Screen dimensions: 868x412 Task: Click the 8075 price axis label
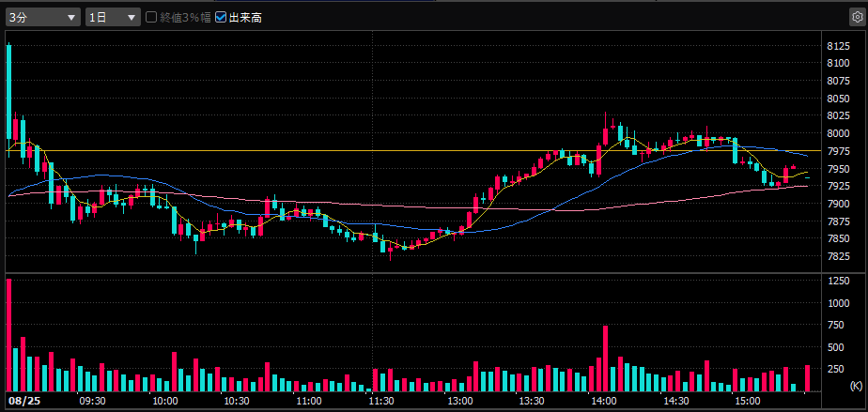[x=838, y=81]
